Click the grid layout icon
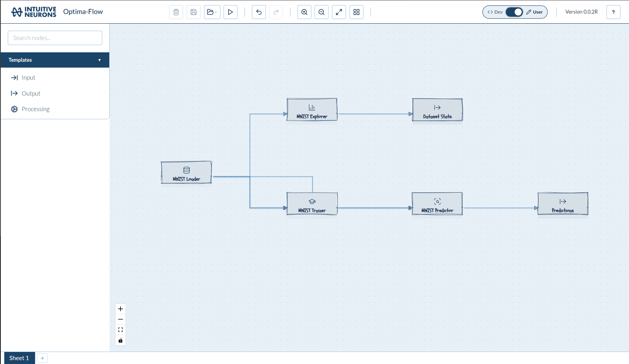The width and height of the screenshot is (629, 364). [x=356, y=12]
